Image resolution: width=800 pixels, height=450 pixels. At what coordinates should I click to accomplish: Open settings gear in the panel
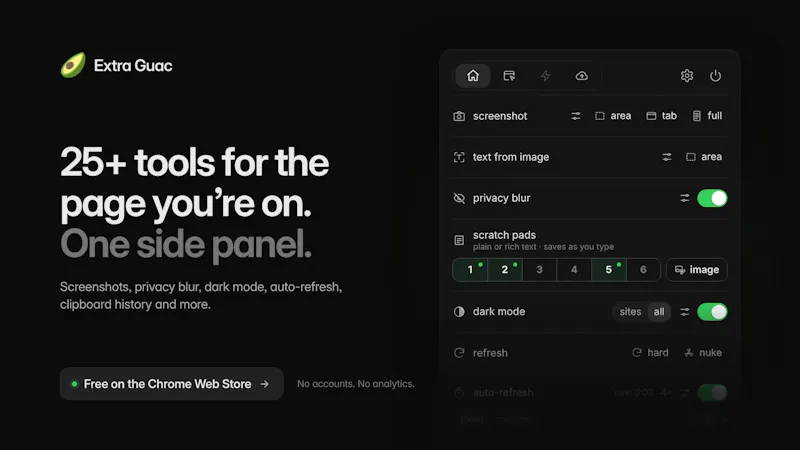click(x=687, y=76)
